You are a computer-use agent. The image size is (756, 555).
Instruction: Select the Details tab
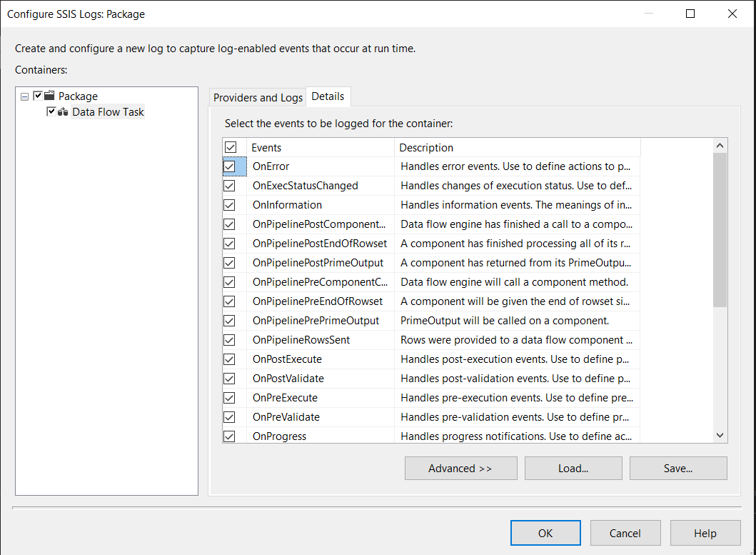(x=328, y=96)
